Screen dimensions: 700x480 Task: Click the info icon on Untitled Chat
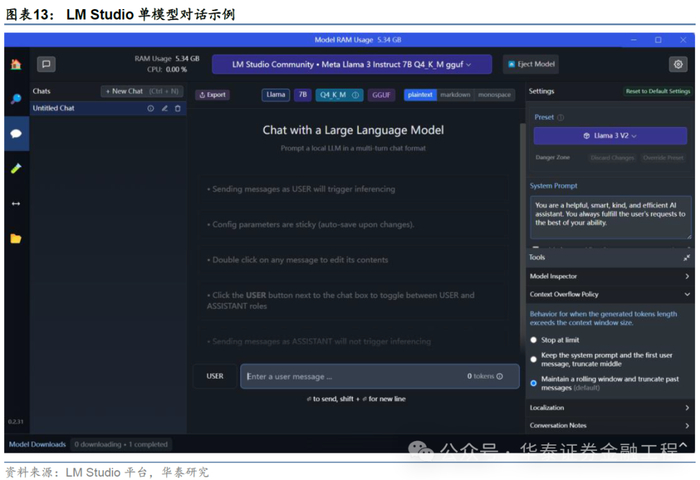(x=150, y=109)
